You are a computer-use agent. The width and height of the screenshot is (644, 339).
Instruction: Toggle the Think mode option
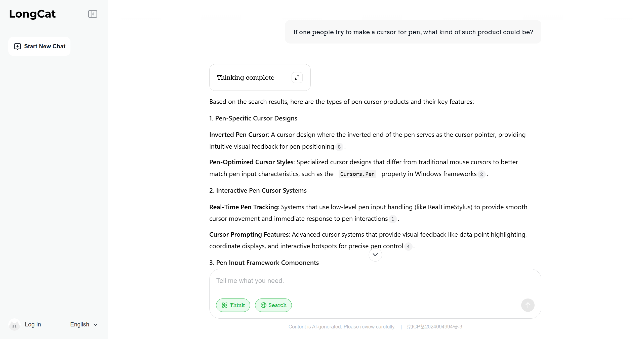tap(233, 305)
